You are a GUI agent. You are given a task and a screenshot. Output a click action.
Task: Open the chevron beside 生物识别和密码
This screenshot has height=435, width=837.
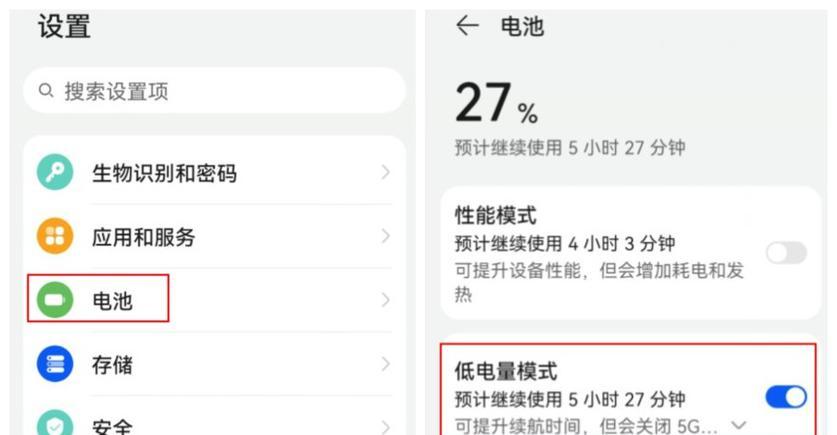coord(385,172)
